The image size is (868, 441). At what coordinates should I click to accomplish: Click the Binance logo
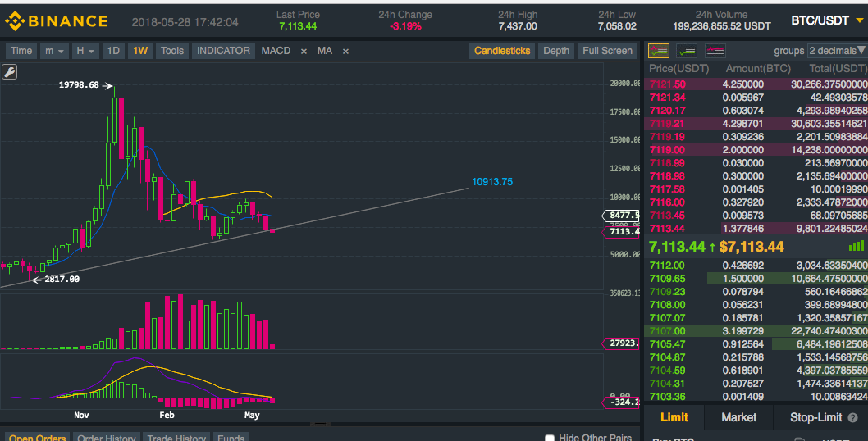[57, 21]
